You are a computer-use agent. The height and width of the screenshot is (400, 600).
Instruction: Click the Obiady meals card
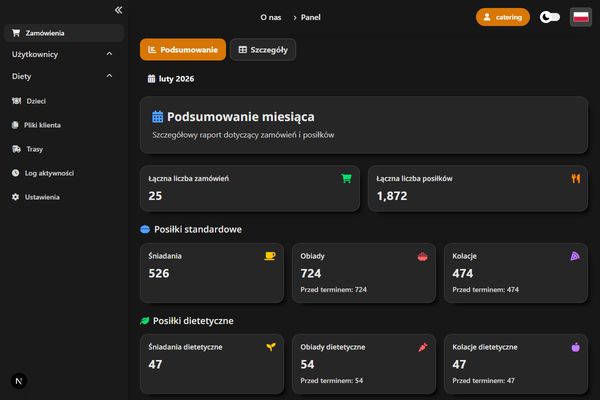(363, 272)
